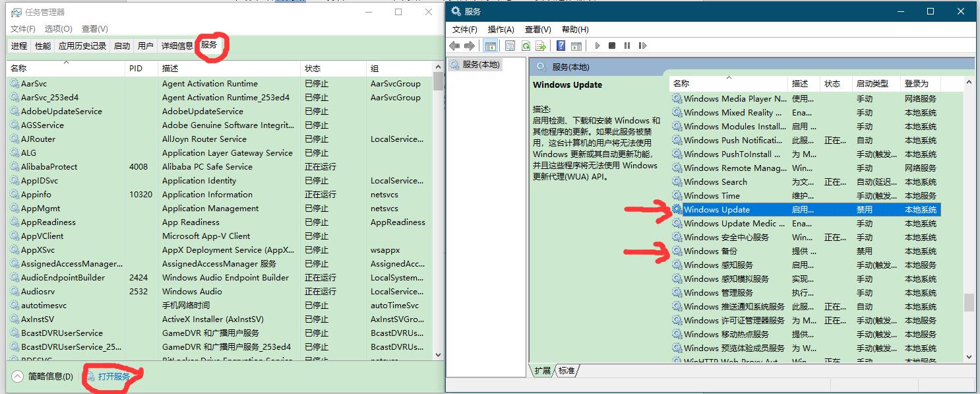980x394 pixels.
Task: Click the Stop Service square icon
Action: click(612, 46)
